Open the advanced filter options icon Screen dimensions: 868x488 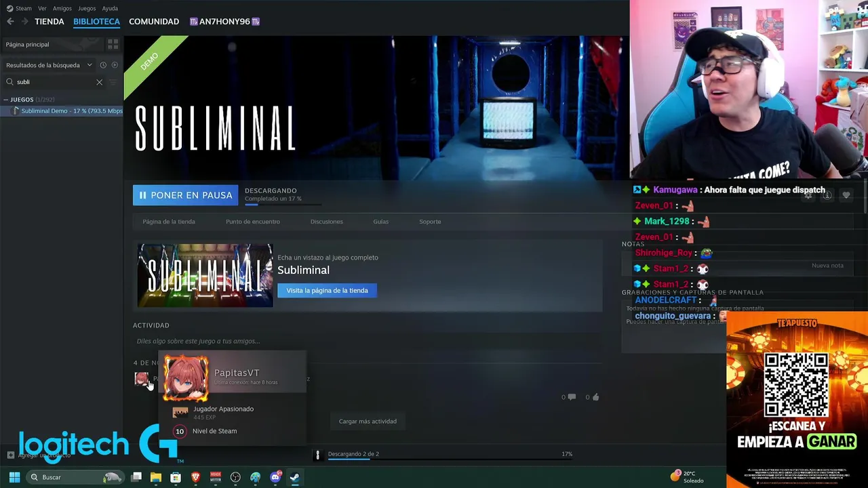(113, 82)
